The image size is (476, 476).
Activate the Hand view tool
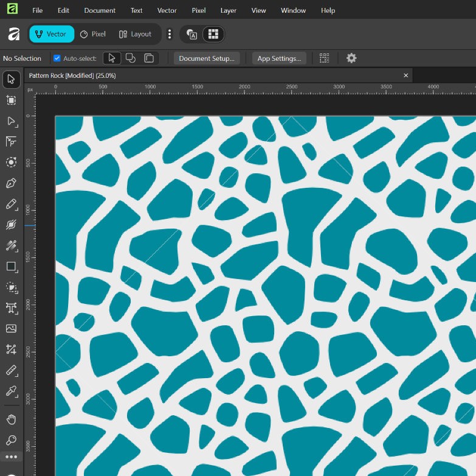11,419
